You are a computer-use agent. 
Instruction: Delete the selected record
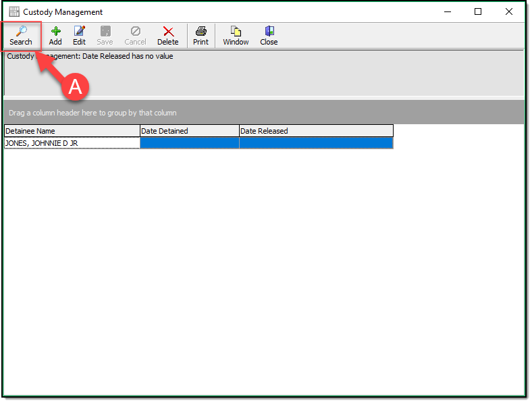click(x=168, y=31)
